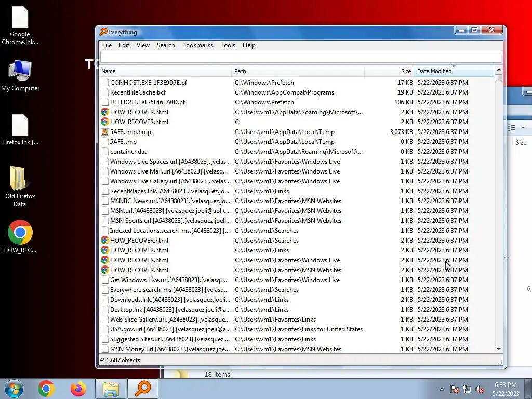Open the Edit menu
This screenshot has width=532, height=399.
point(124,45)
